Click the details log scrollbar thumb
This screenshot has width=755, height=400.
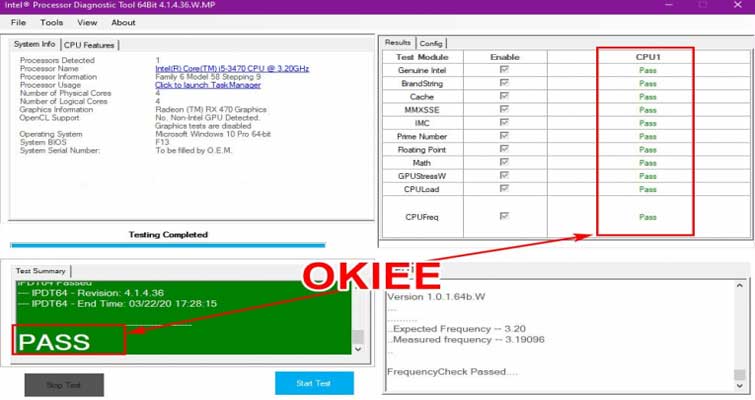(740, 374)
